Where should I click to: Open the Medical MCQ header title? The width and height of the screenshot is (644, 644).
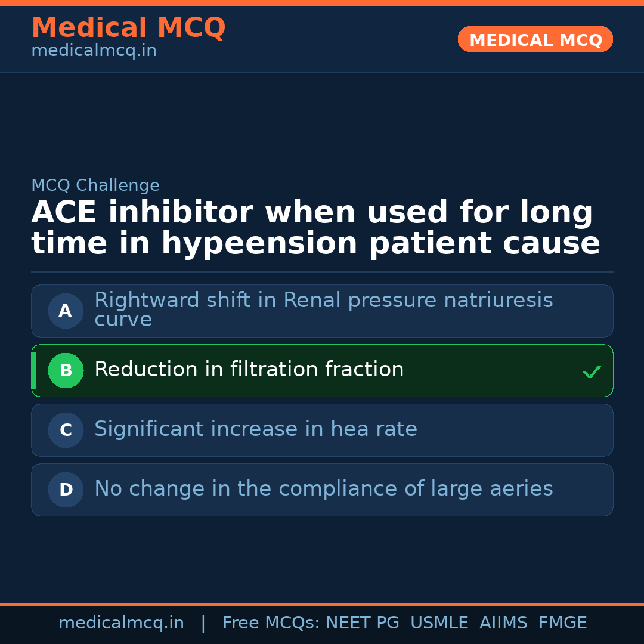pos(128,28)
